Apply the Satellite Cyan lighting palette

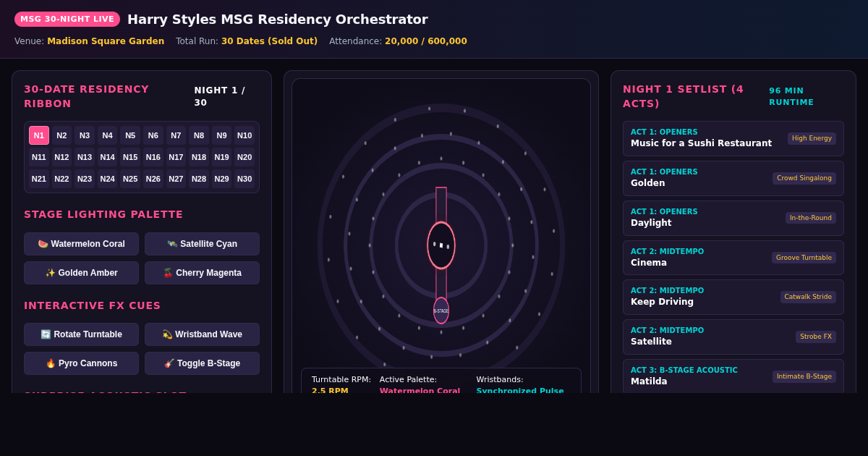[x=202, y=244]
